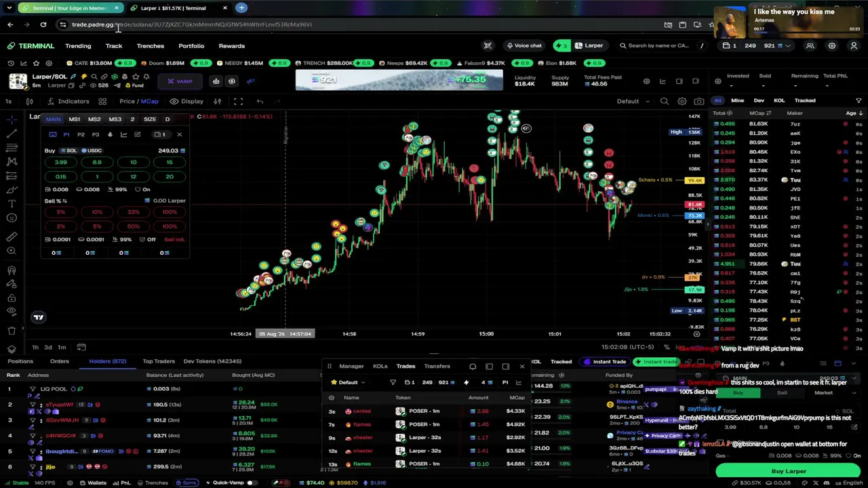This screenshot has width=868, height=488.
Task: Open the chart layout grid icon
Action: click(102, 101)
